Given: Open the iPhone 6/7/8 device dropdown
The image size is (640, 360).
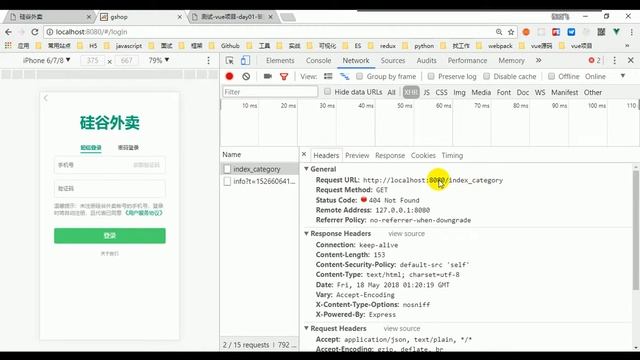Looking at the screenshot, I should (47, 60).
